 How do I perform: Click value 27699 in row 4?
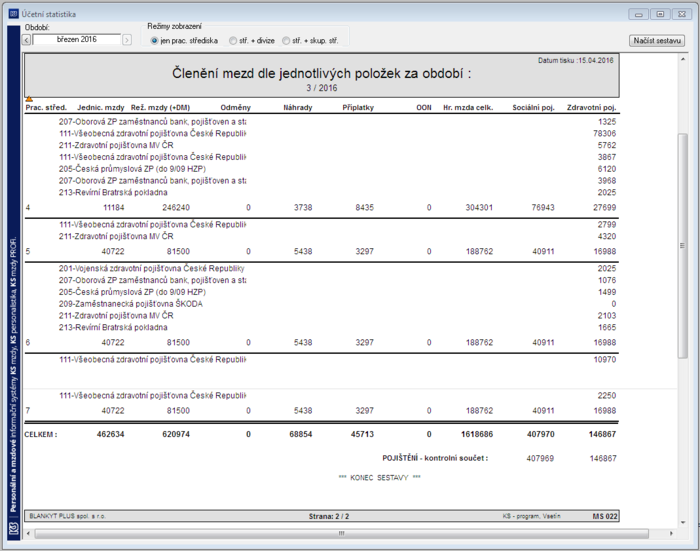[x=604, y=208]
